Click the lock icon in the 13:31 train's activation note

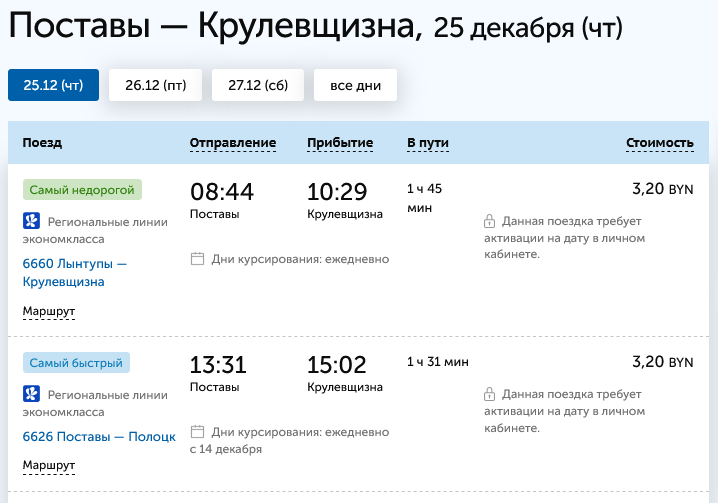[489, 394]
